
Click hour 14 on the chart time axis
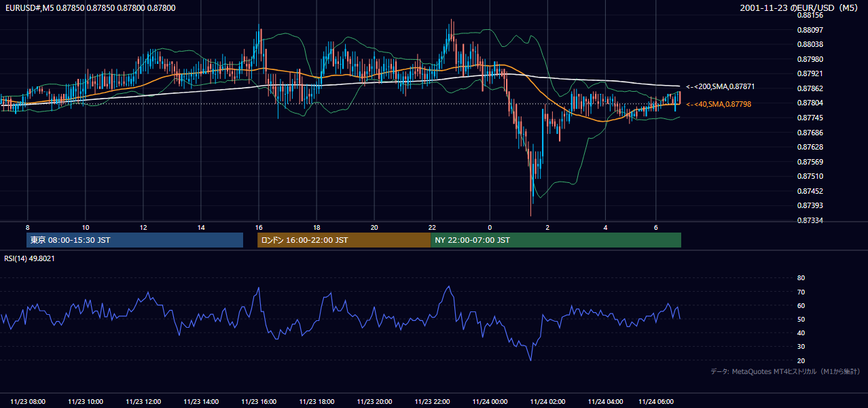(x=201, y=227)
